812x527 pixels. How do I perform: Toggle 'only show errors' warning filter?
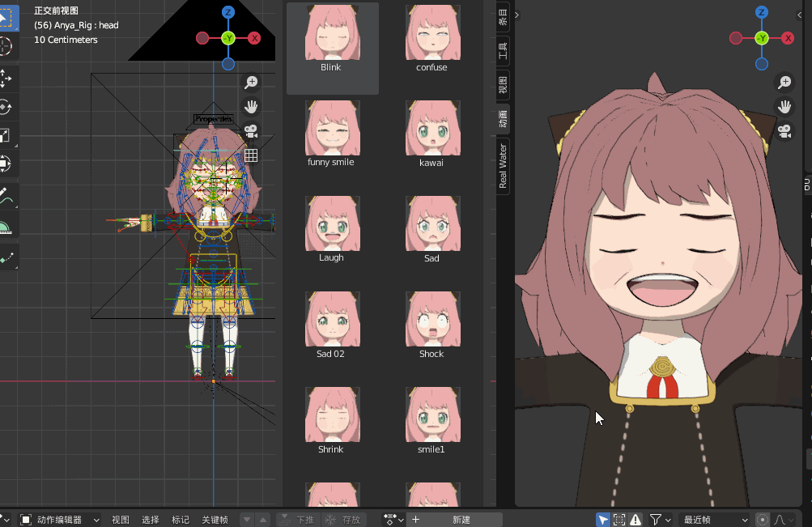click(x=636, y=520)
